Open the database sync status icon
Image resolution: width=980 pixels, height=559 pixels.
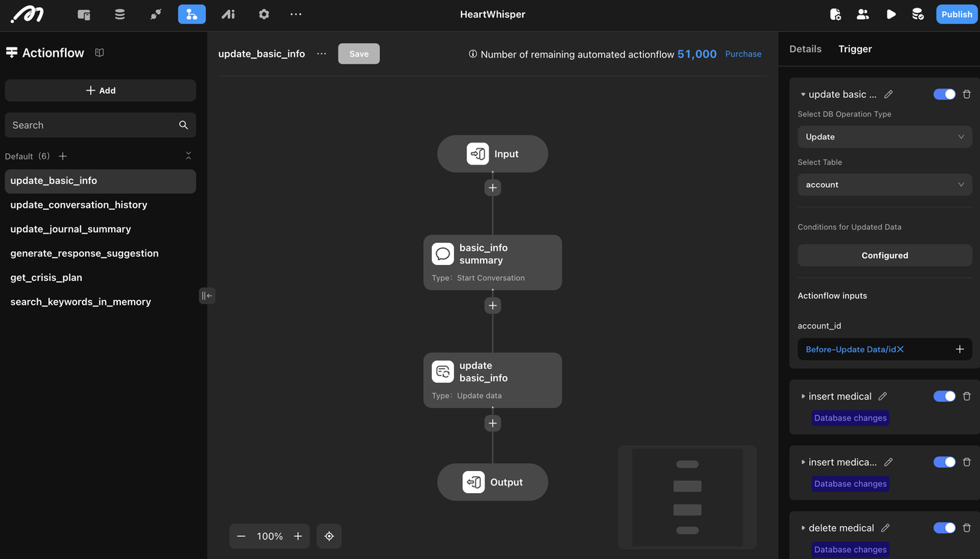[917, 15]
